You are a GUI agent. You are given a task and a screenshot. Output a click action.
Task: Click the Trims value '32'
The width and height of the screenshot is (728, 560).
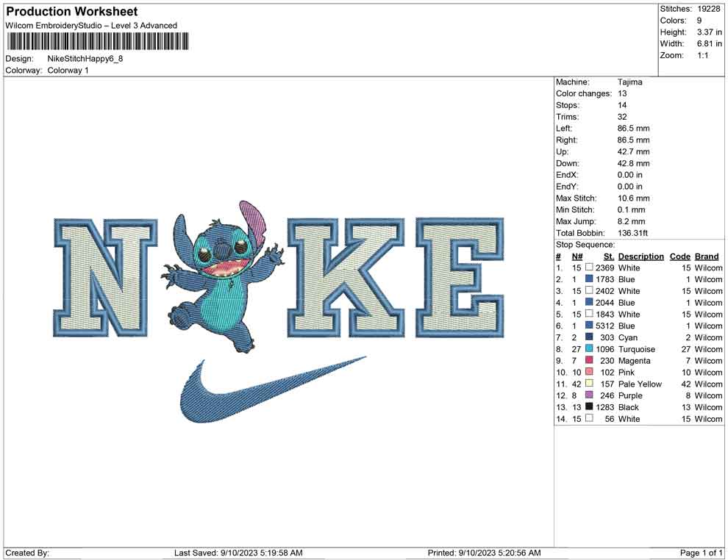(622, 116)
